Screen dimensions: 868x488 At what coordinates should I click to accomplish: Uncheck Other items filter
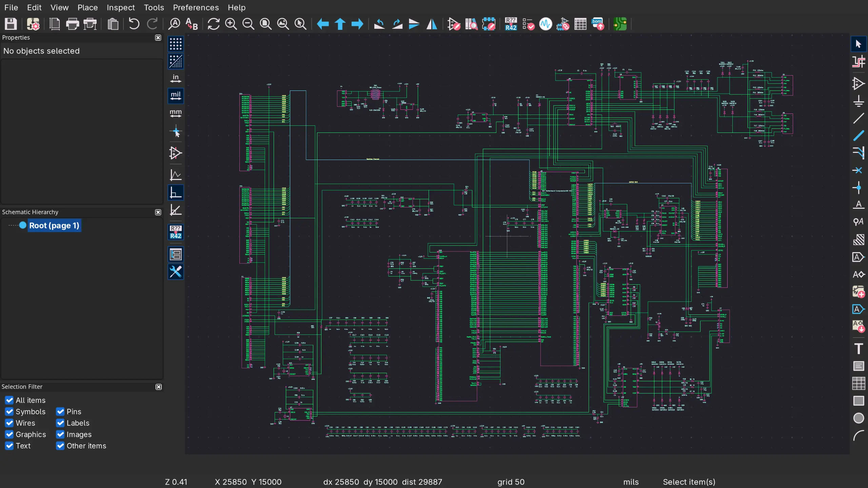coord(60,446)
